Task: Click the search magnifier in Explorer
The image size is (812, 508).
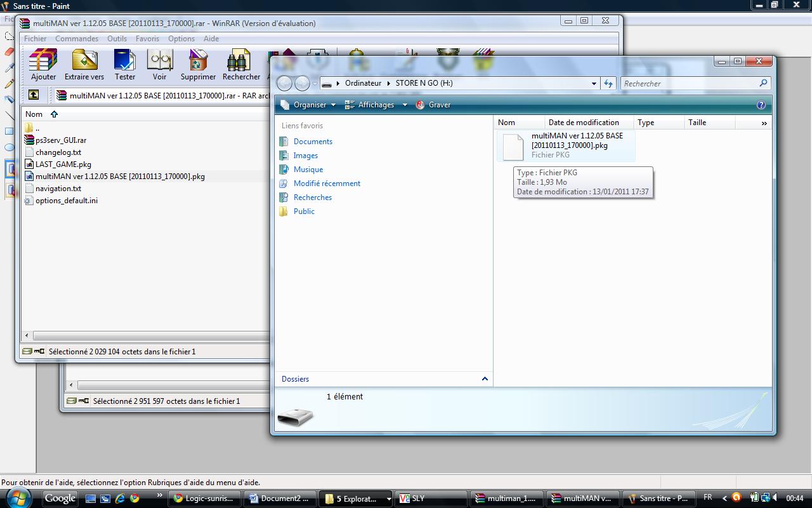Action: pos(763,83)
